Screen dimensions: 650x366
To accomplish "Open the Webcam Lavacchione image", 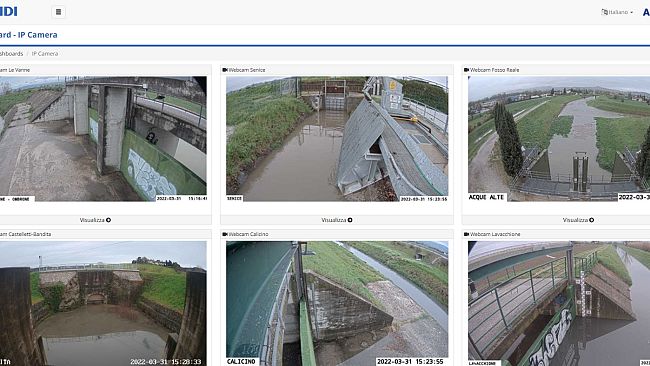I will (x=559, y=303).
